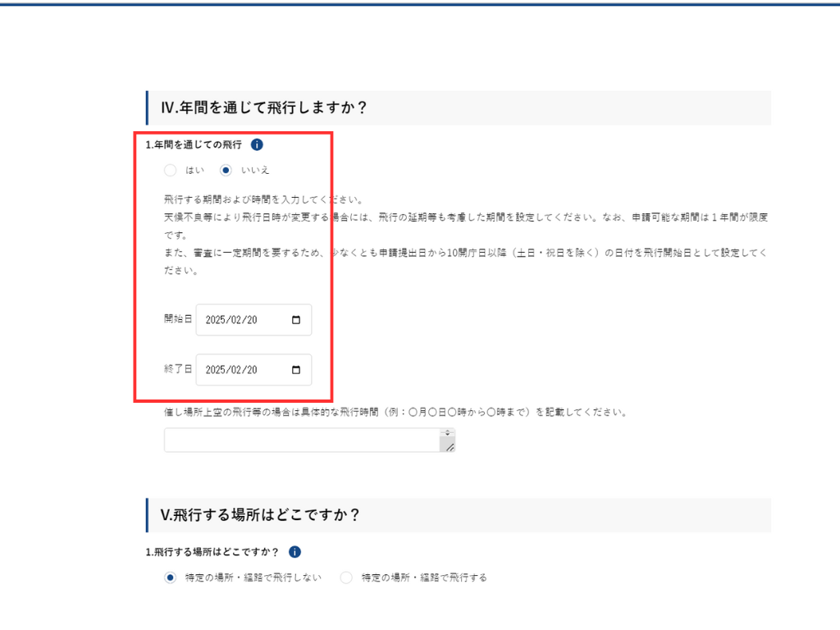The image size is (840, 630).
Task: Choose 特定の場所・経路で飛行しない option
Action: [x=171, y=577]
